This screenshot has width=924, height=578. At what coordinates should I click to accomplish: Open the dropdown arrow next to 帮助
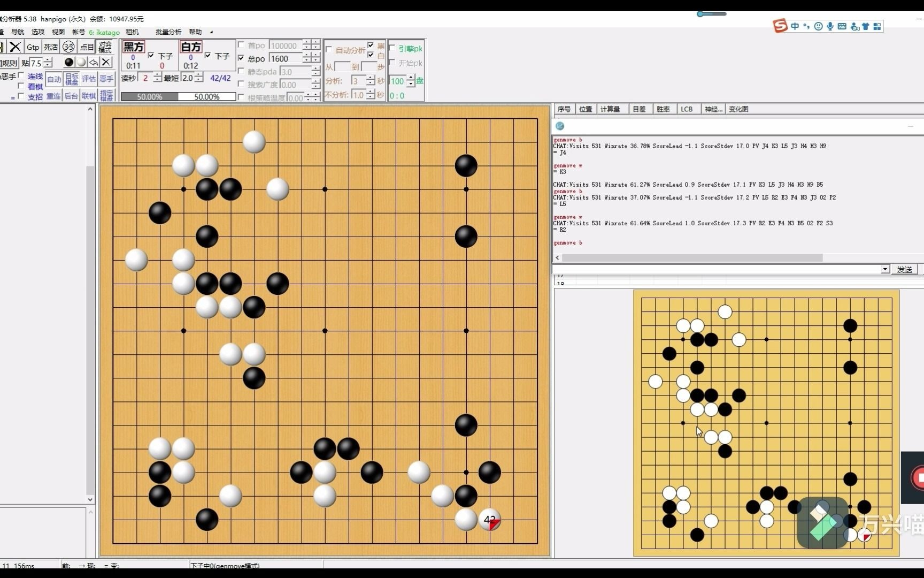(212, 32)
